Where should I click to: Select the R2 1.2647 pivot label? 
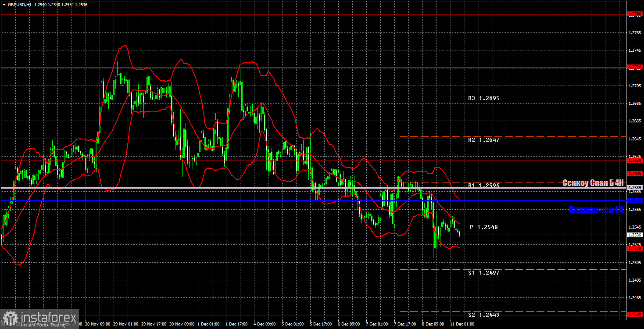[483, 140]
